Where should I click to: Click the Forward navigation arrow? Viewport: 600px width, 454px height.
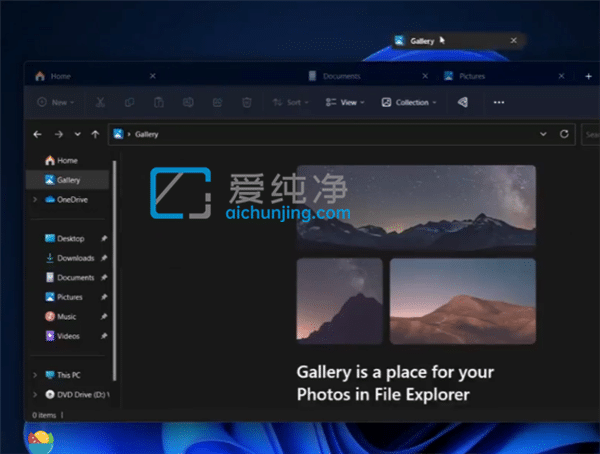click(58, 134)
